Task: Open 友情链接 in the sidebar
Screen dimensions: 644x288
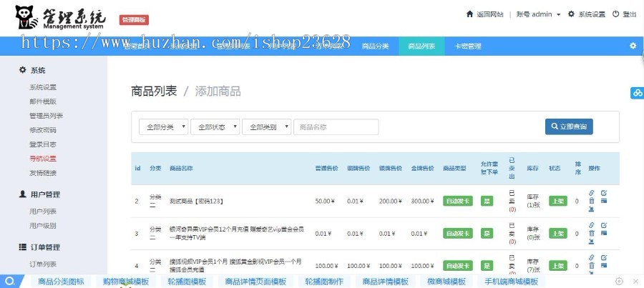Action: pos(43,173)
